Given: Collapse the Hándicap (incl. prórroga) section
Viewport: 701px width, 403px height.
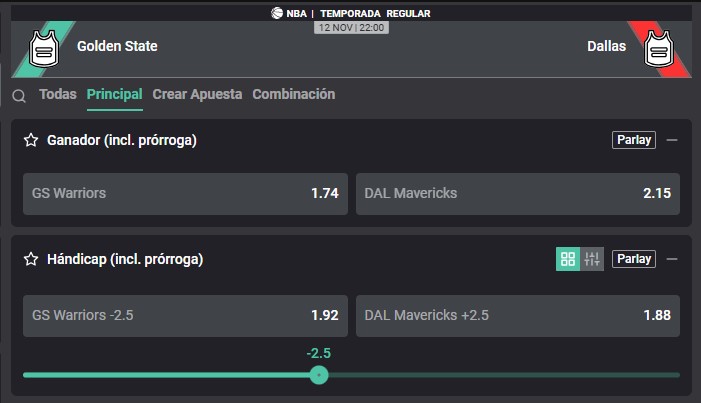Looking at the screenshot, I should [x=671, y=259].
